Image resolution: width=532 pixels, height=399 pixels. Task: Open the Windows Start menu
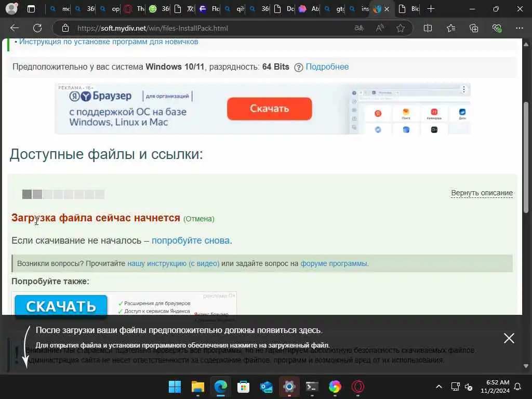tap(175, 387)
